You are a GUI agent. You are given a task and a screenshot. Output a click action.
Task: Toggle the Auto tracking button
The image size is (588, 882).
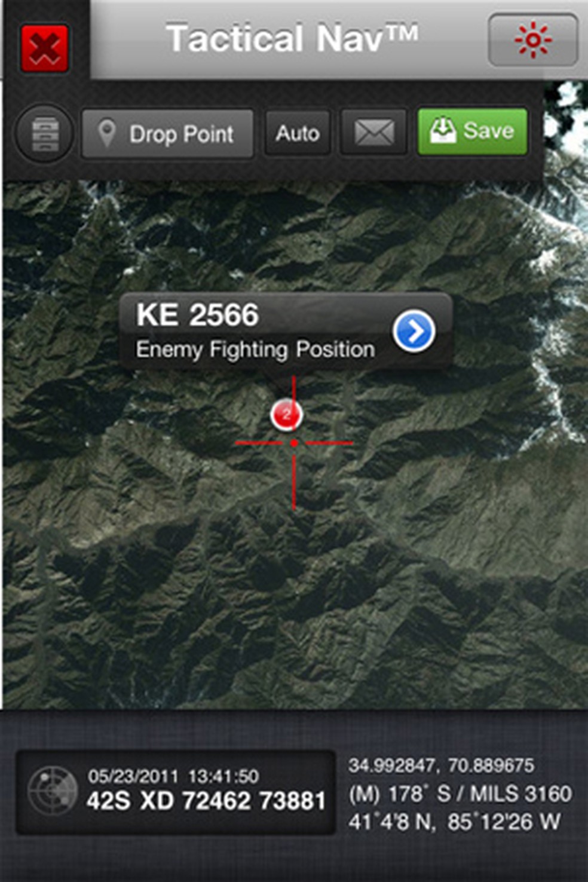pos(298,133)
